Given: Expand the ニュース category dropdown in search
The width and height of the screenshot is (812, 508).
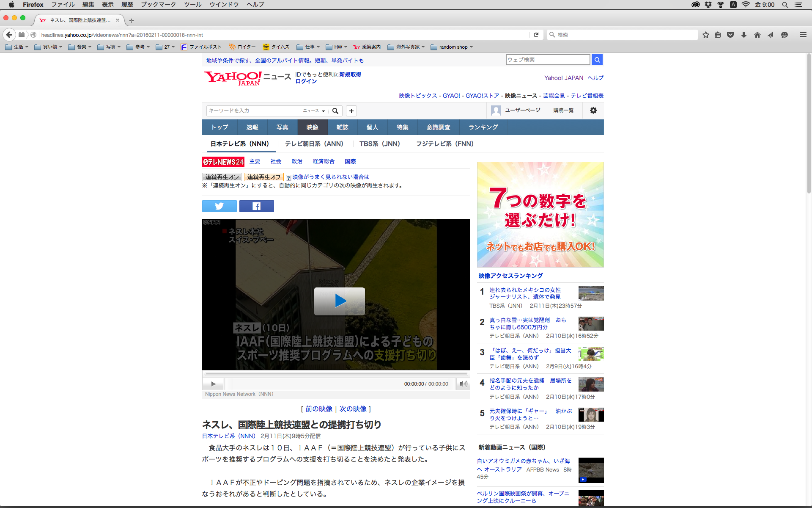Looking at the screenshot, I should (314, 111).
